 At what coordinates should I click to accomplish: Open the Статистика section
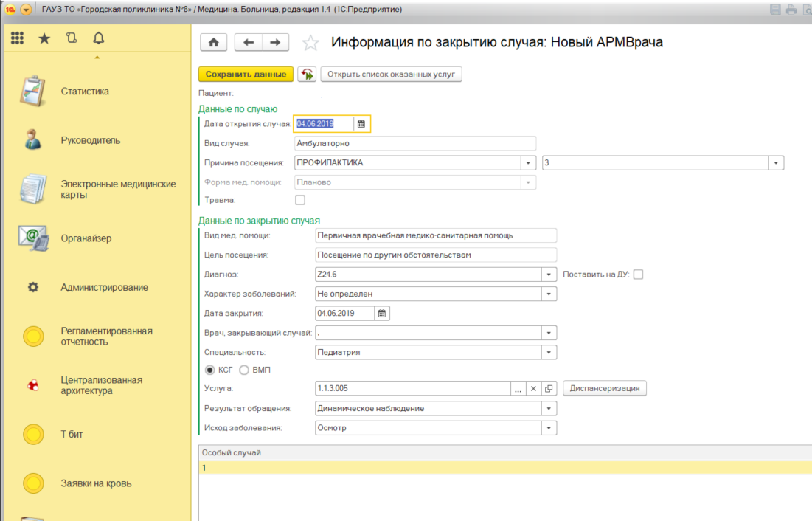[x=85, y=92]
